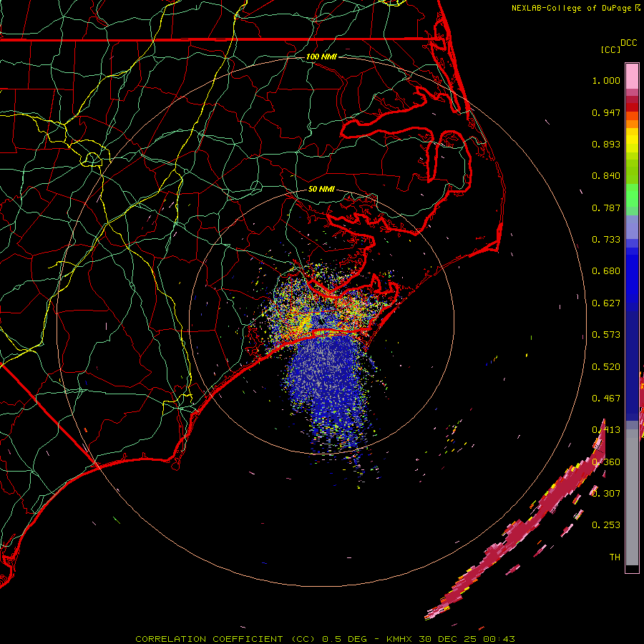The image size is (644, 644).
Task: Select the 0.947 scale value
Action: tap(606, 112)
